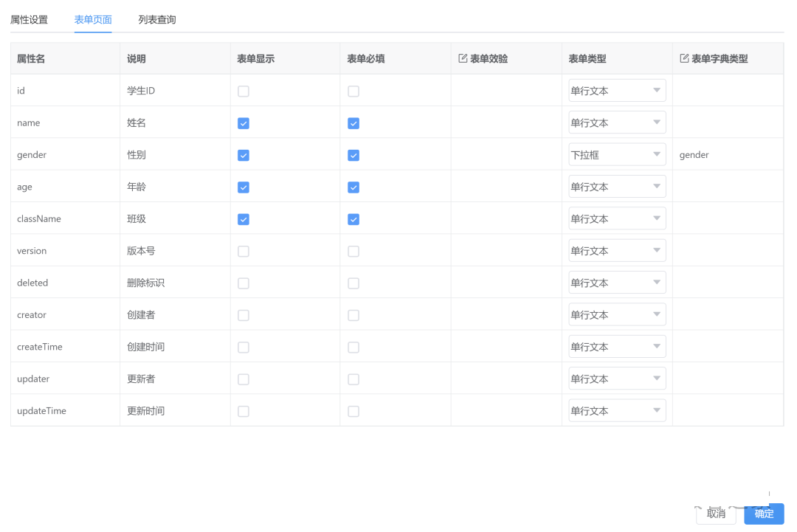The image size is (797, 532).
Task: Click the 确定 confirm button
Action: pyautogui.click(x=764, y=514)
